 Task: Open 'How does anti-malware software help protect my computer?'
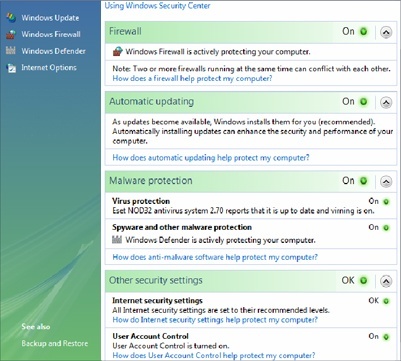pyautogui.click(x=215, y=257)
